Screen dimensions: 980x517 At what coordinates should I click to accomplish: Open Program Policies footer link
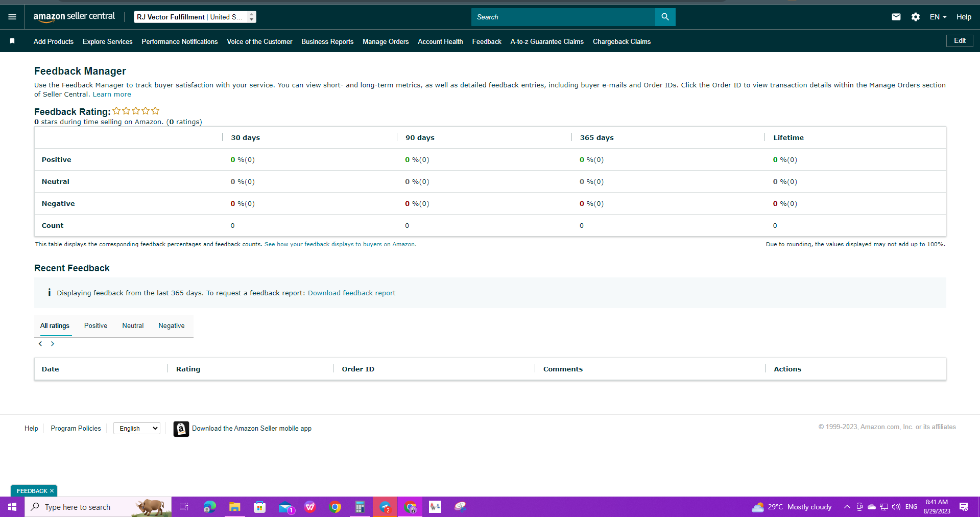click(x=76, y=428)
